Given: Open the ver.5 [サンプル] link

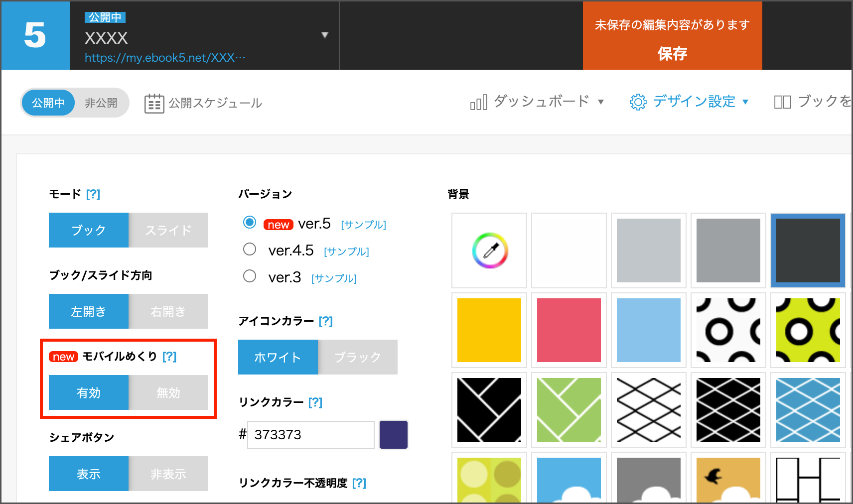Looking at the screenshot, I should coord(364,225).
